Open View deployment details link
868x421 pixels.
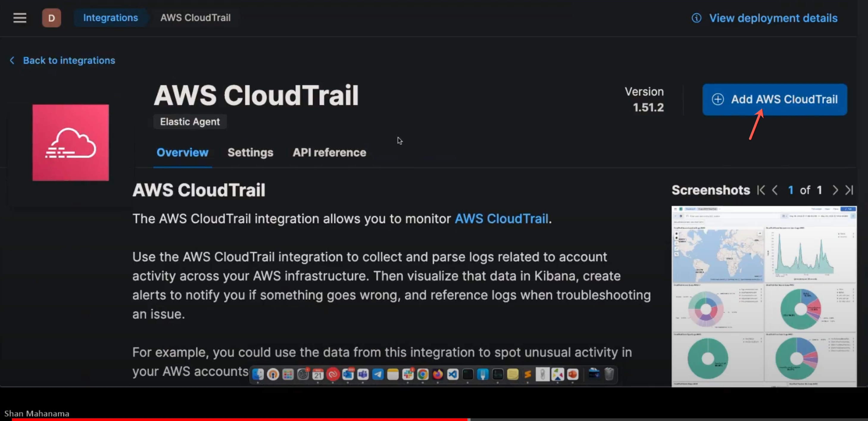[773, 18]
